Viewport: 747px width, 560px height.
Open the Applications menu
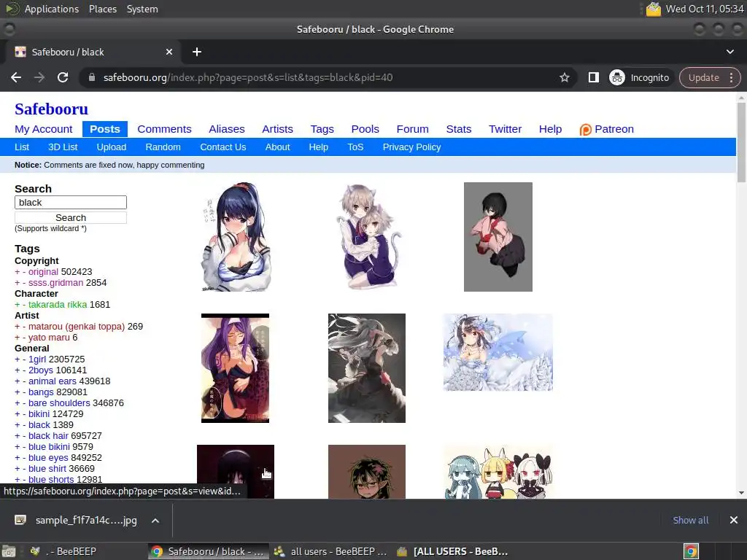tap(52, 9)
